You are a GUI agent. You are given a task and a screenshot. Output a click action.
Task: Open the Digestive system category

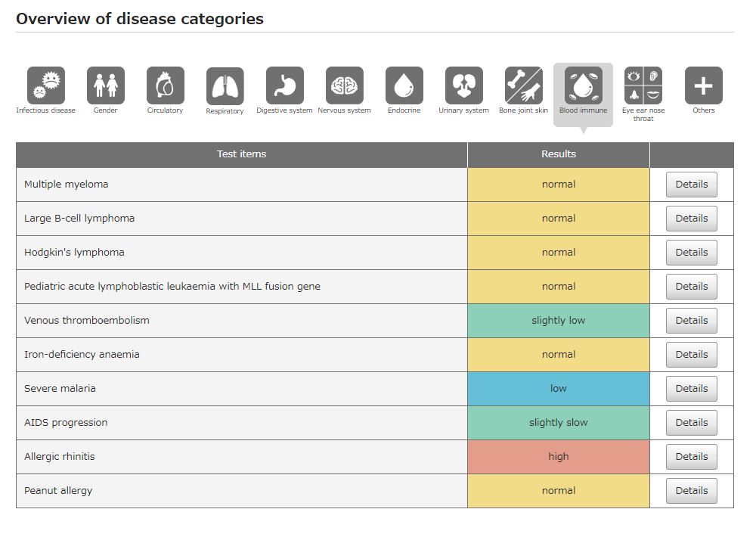point(284,85)
